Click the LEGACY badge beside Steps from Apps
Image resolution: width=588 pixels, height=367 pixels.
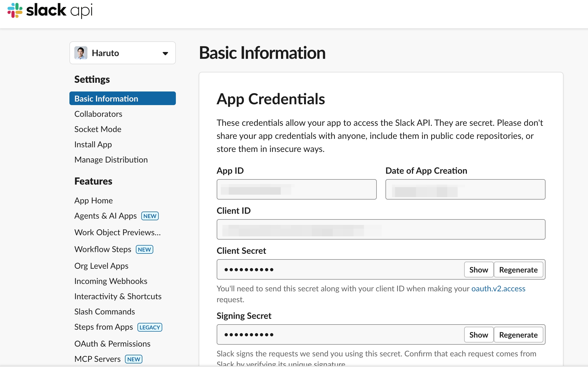(150, 327)
